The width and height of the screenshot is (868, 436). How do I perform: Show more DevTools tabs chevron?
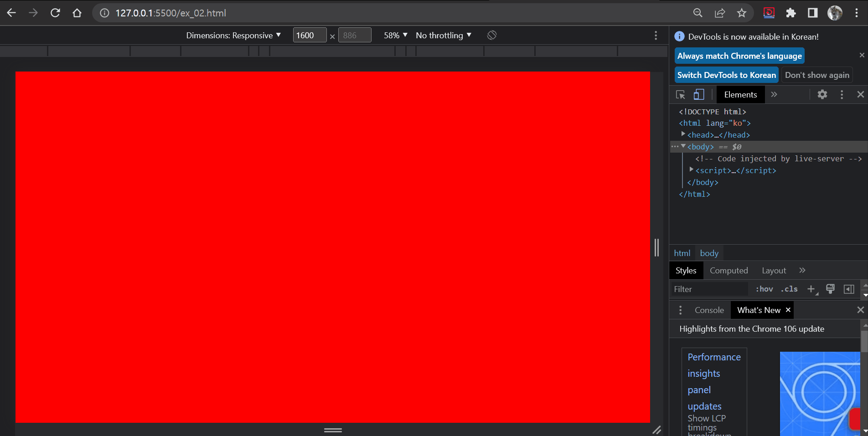(x=774, y=94)
